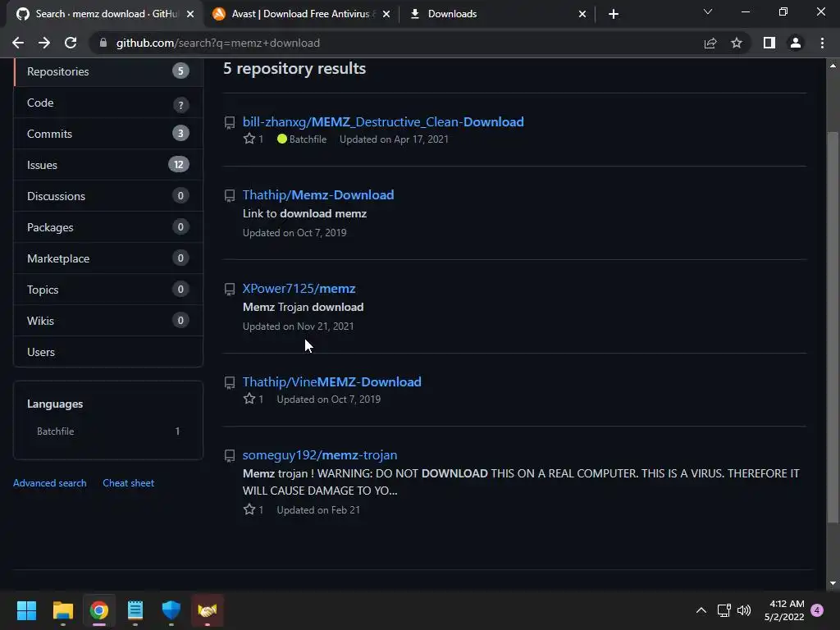
Task: Go back to the previous page
Action: coord(18,43)
